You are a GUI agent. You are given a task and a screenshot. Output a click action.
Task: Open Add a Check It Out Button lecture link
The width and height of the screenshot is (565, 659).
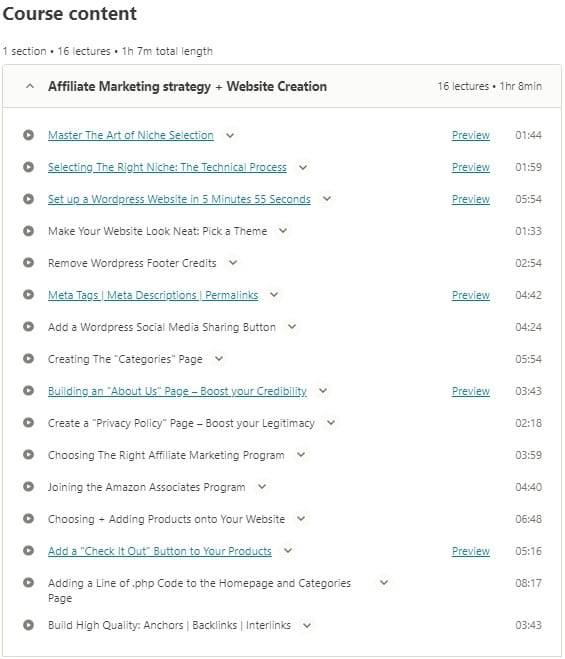[x=160, y=551]
